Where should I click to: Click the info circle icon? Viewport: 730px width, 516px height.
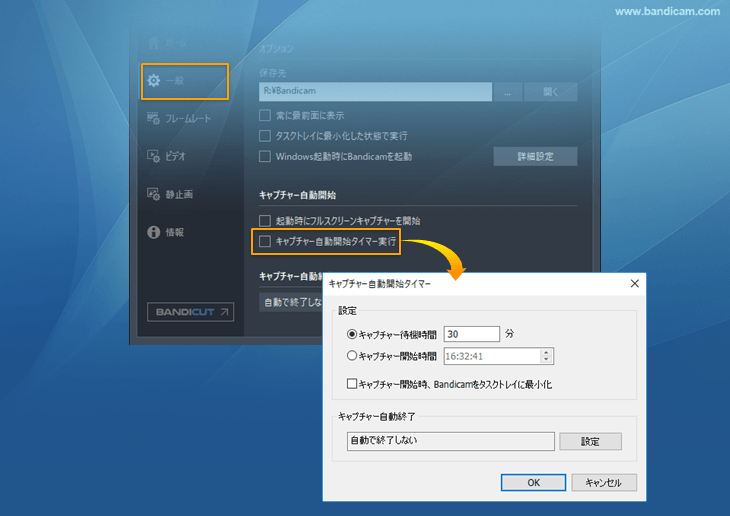[x=154, y=232]
